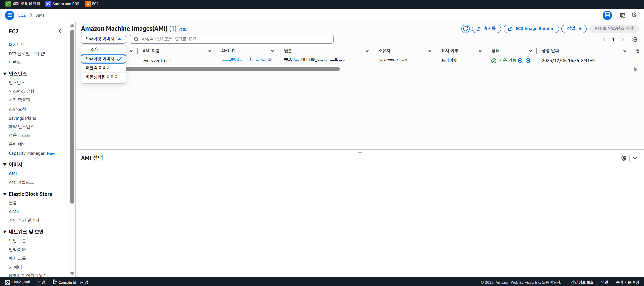Viewport: 644px width, 286px height.
Task: Go to the previous page of results
Action: tap(604, 39)
